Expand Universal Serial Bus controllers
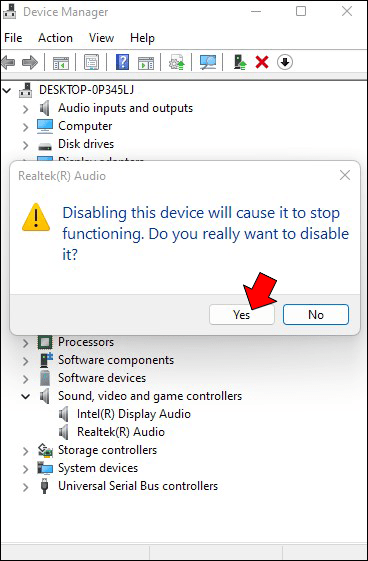 (x=25, y=487)
